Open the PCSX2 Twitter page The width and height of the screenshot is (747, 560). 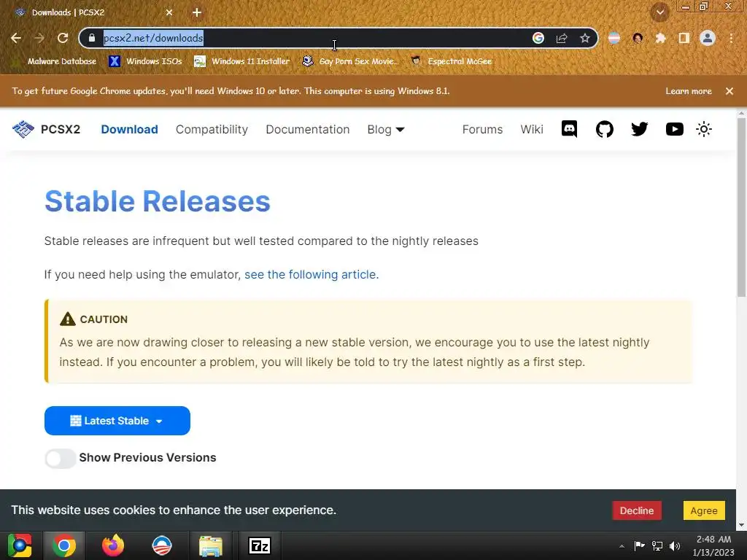(639, 129)
